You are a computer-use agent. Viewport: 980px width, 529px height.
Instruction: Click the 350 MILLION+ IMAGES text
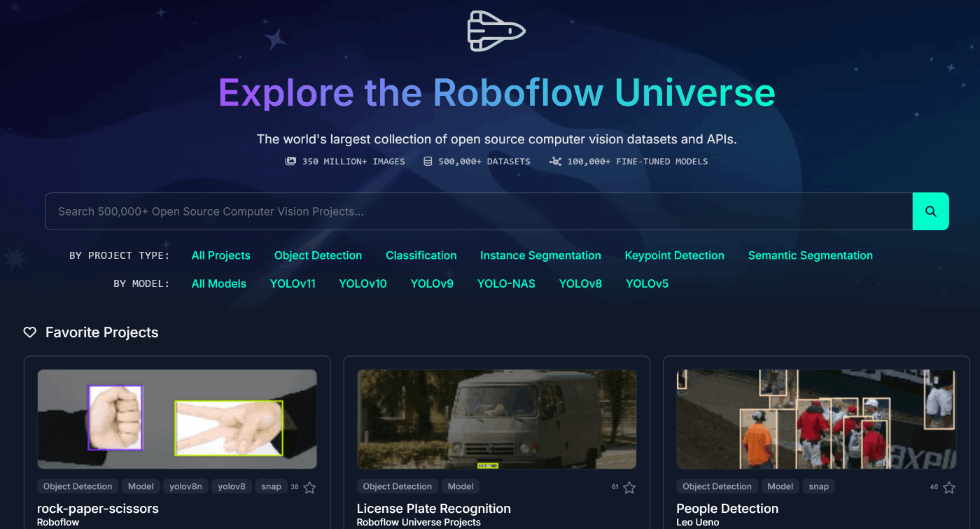[x=353, y=162]
